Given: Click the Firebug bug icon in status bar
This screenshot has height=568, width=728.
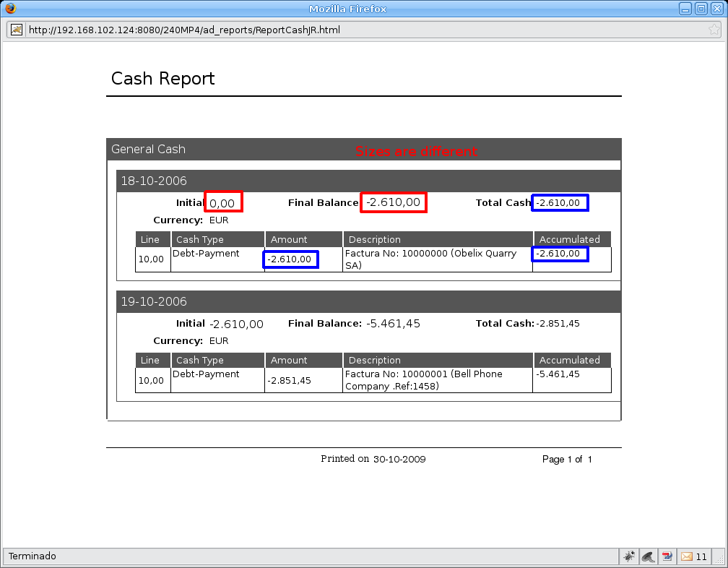Looking at the screenshot, I should pos(630,556).
